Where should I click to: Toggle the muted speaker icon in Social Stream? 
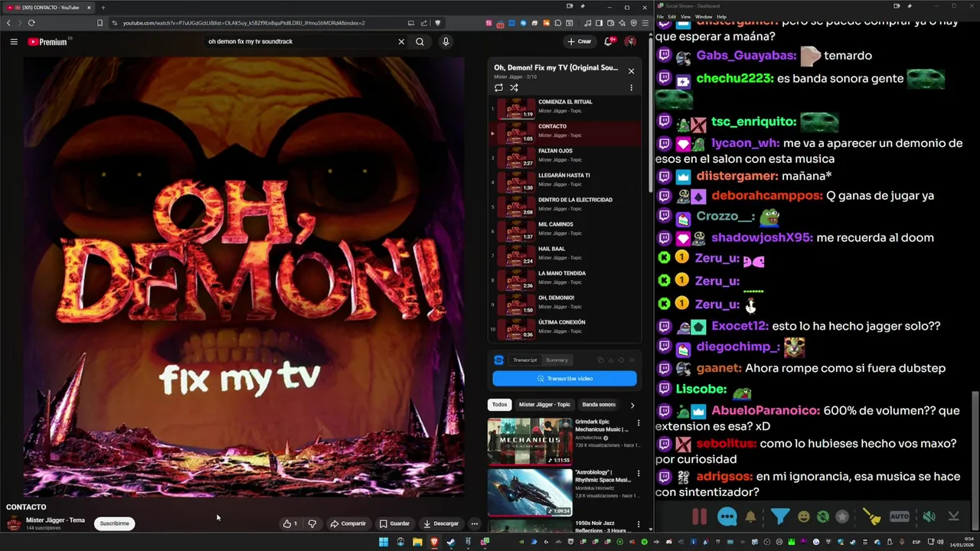coord(929,517)
